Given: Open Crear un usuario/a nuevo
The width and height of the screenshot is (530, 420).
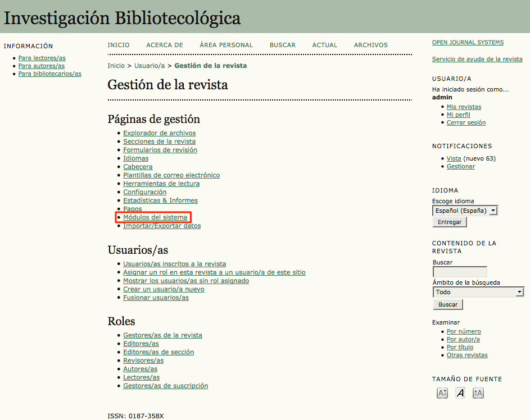Looking at the screenshot, I should [x=163, y=289].
